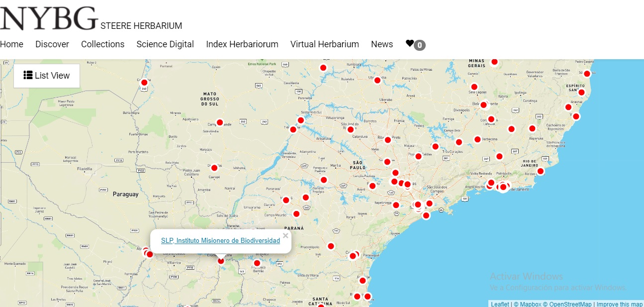Click the marker on Ribeirão Preto

point(388,140)
